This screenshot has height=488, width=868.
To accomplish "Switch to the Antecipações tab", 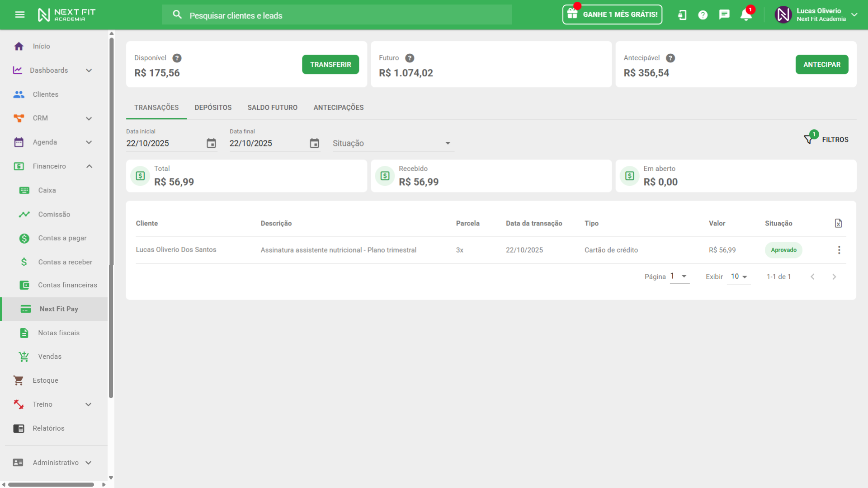I will coord(338,108).
